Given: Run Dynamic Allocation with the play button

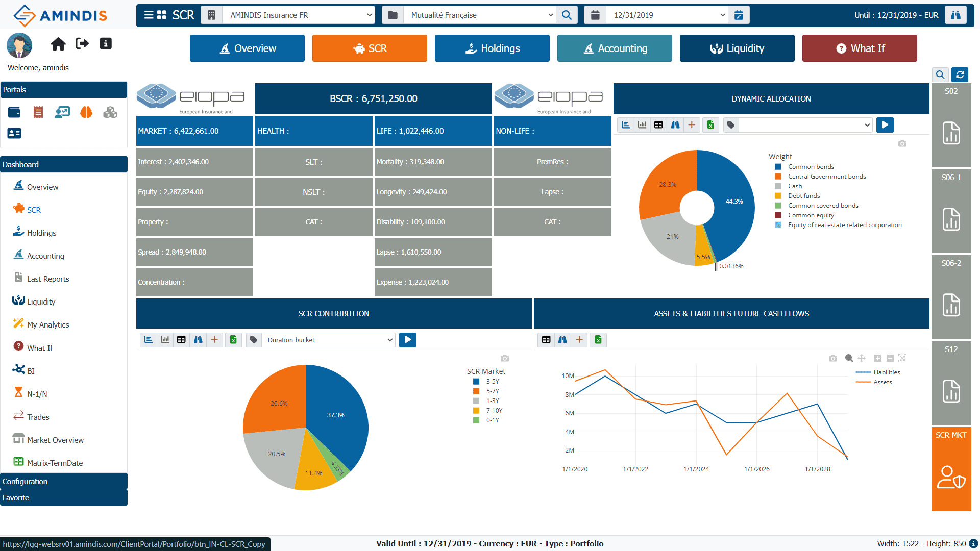Looking at the screenshot, I should pyautogui.click(x=885, y=125).
